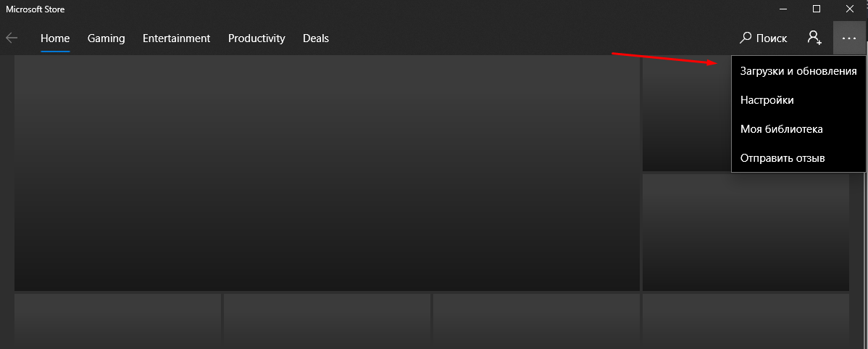
Task: Select the second tile in the bottom row
Action: (x=327, y=321)
